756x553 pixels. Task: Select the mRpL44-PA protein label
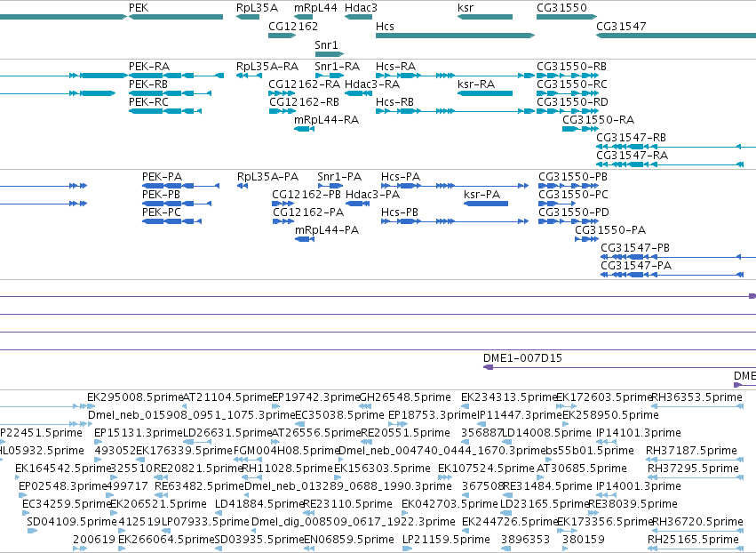(327, 230)
